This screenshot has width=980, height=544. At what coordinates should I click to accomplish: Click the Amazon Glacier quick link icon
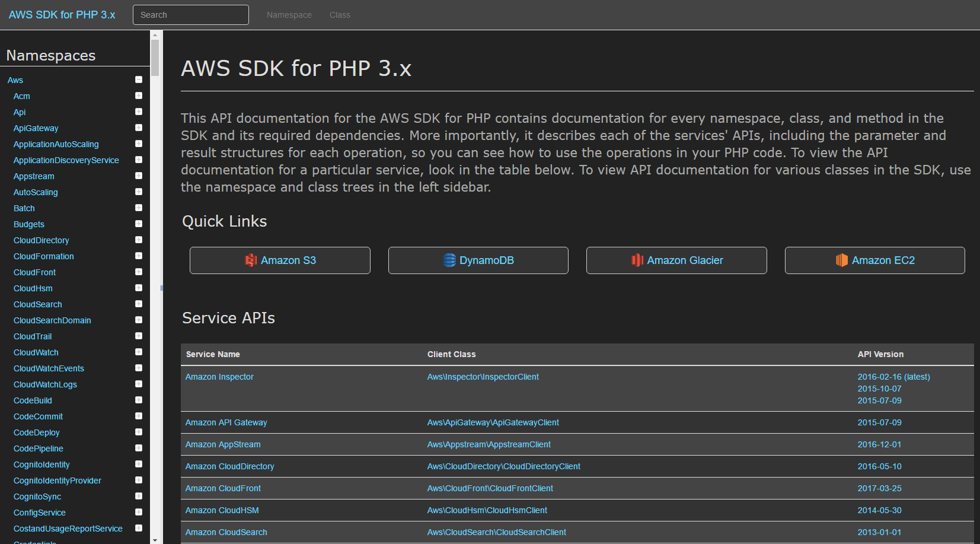click(x=637, y=260)
